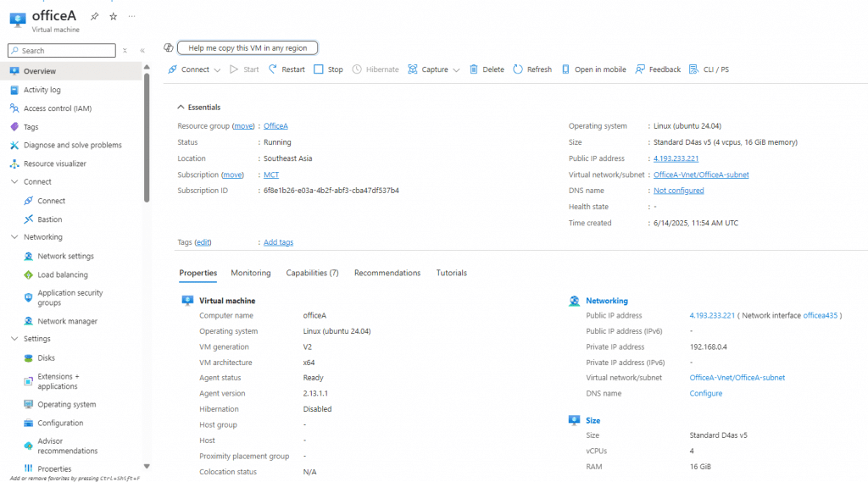The height and width of the screenshot is (482, 868).
Task: Click the Add tags link
Action: pyautogui.click(x=278, y=242)
